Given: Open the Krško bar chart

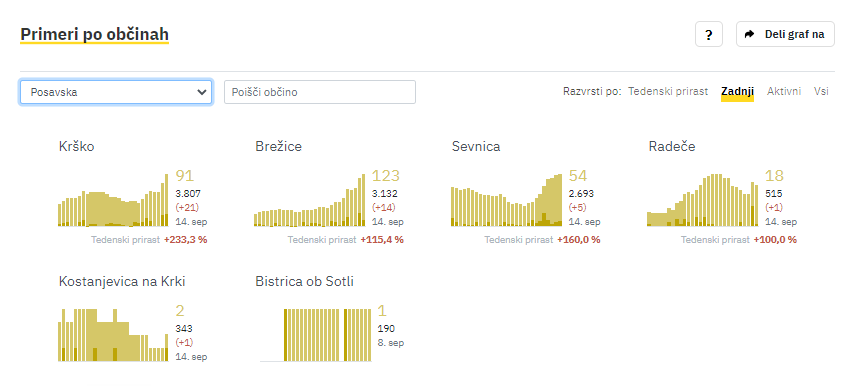Looking at the screenshot, I should pos(113,200).
